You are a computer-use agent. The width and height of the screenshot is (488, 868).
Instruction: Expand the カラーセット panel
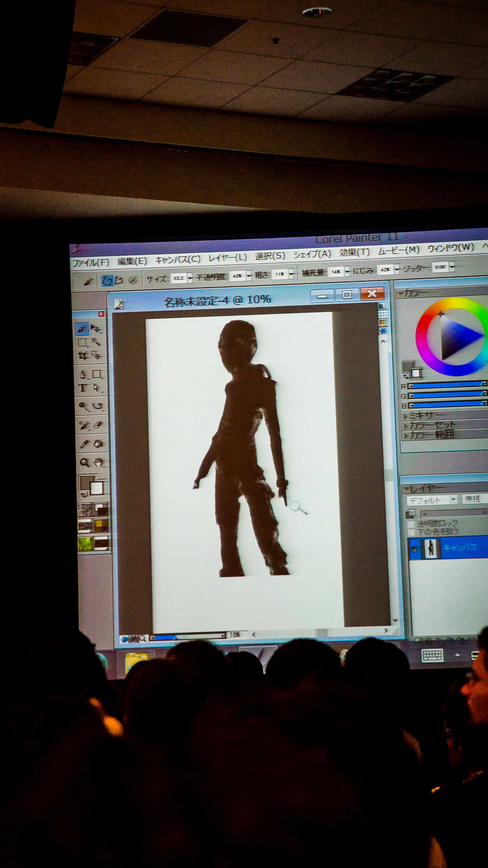[x=405, y=426]
